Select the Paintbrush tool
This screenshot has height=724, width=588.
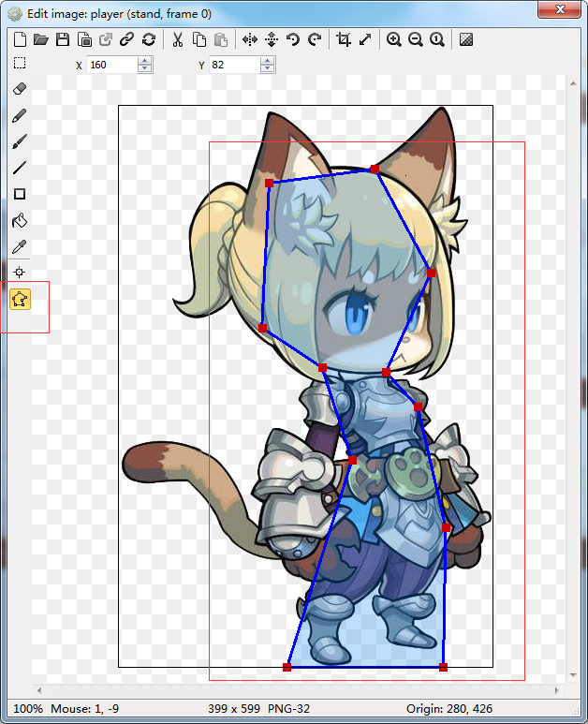[x=20, y=141]
